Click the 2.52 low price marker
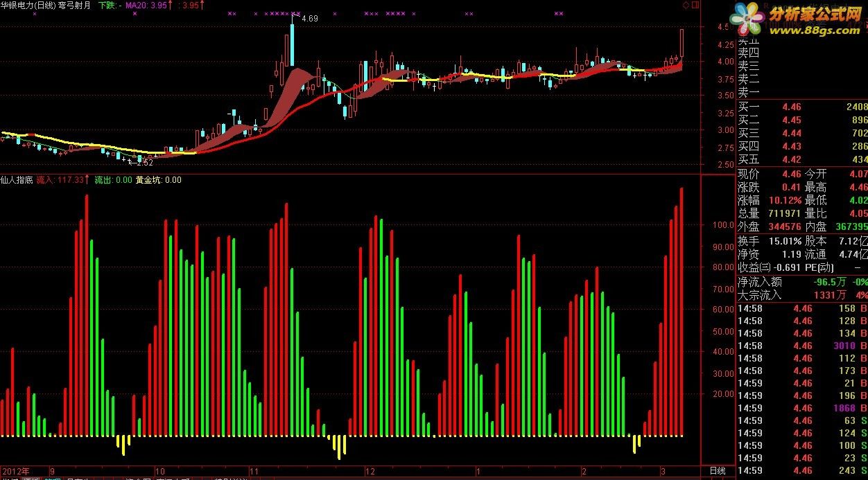Screen dimensions: 868x480 144,162
